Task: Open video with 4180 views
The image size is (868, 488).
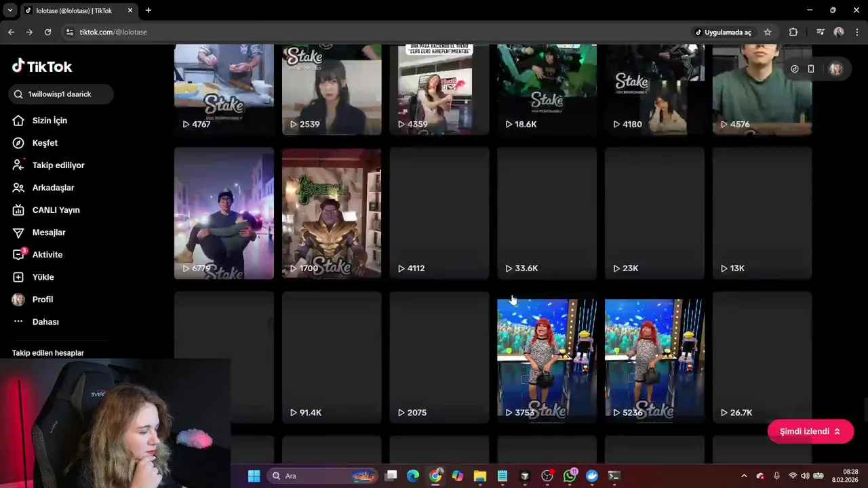Action: tap(654, 89)
